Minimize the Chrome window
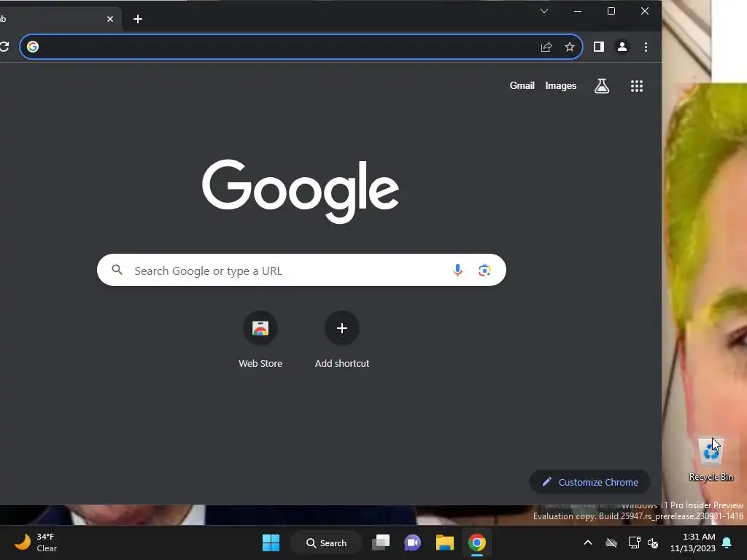The height and width of the screenshot is (560, 747). click(578, 11)
